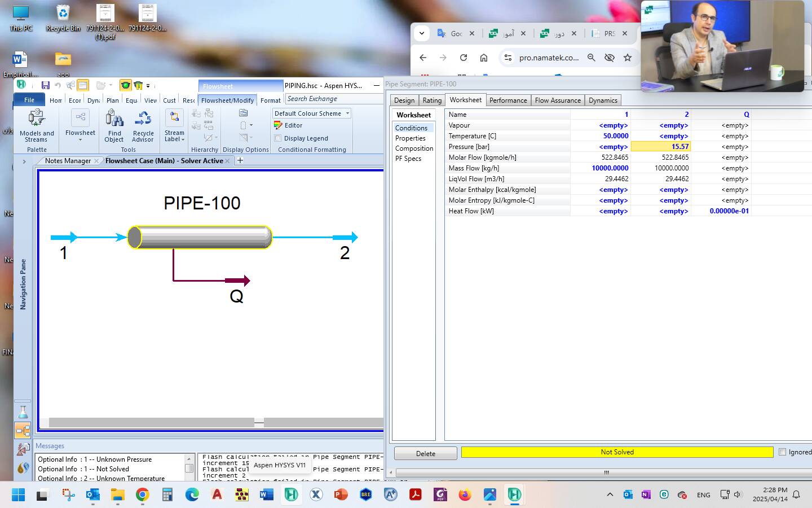Viewport: 812px width, 508px height.
Task: Select PF Specs in Worksheet list
Action: (408, 159)
